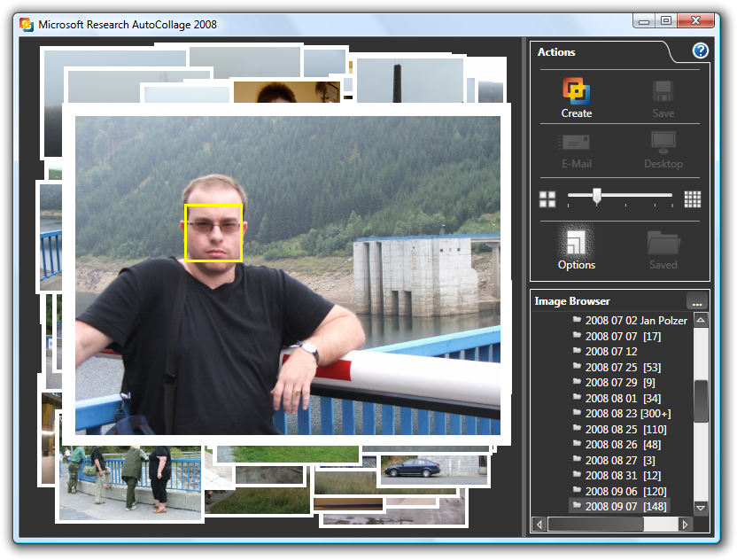Image resolution: width=737 pixels, height=560 pixels.
Task: Click the Desktop monitor icon
Action: click(663, 143)
